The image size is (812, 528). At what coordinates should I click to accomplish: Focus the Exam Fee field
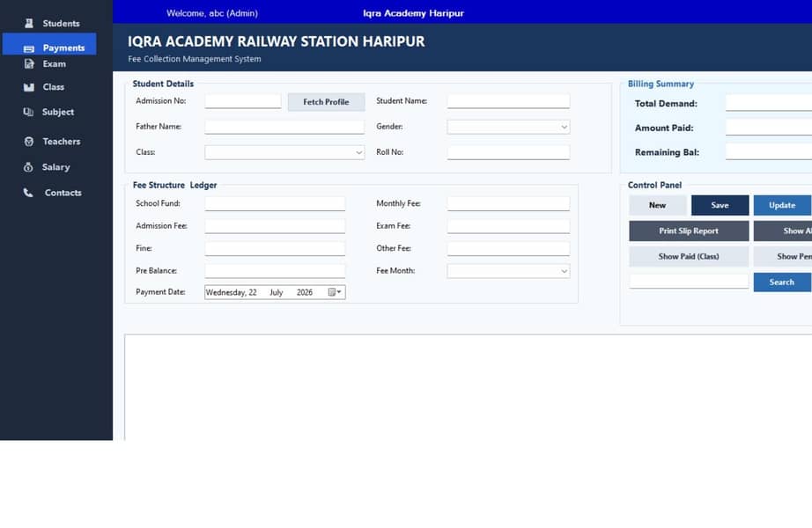pyautogui.click(x=508, y=226)
